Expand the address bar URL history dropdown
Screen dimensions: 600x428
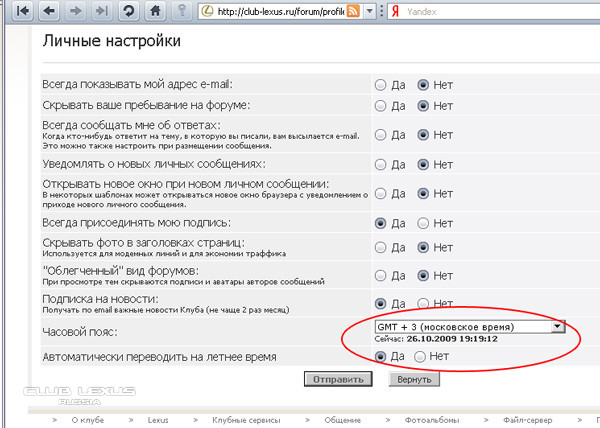pos(369,11)
